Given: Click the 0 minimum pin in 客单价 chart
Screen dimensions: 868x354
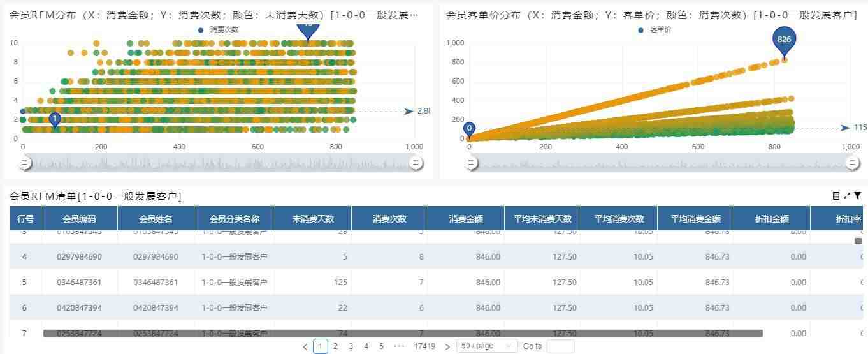Looking at the screenshot, I should [469, 129].
